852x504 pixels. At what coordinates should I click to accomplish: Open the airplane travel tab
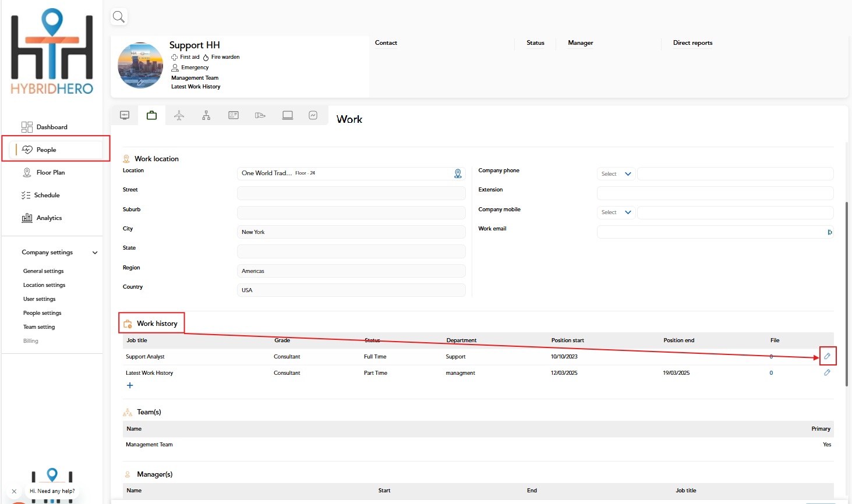tap(179, 115)
